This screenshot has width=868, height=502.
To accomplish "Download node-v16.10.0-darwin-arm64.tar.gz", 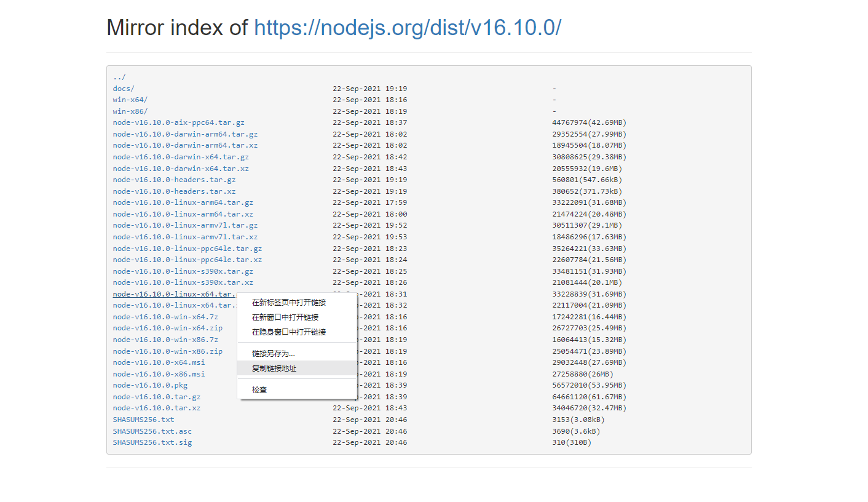I will point(185,134).
